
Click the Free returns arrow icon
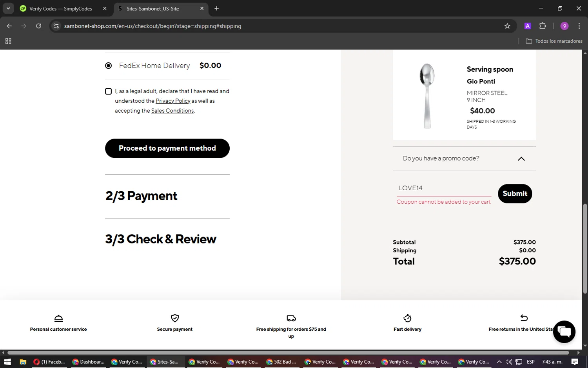point(524,318)
